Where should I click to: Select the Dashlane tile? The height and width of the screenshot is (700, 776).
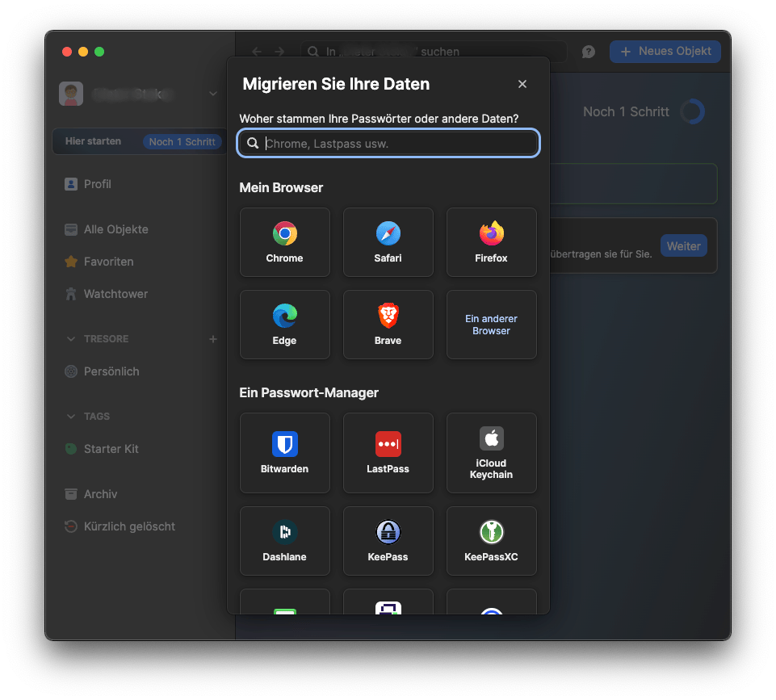pyautogui.click(x=284, y=541)
